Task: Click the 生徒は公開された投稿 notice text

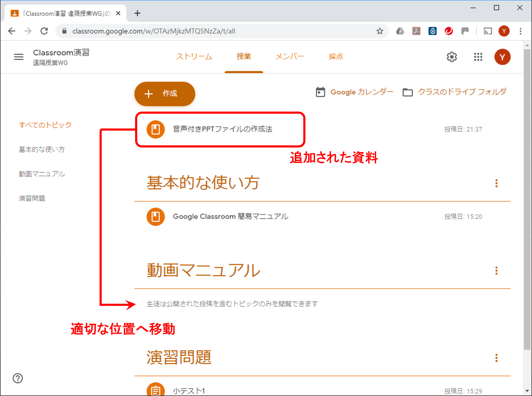Action: pyautogui.click(x=232, y=303)
